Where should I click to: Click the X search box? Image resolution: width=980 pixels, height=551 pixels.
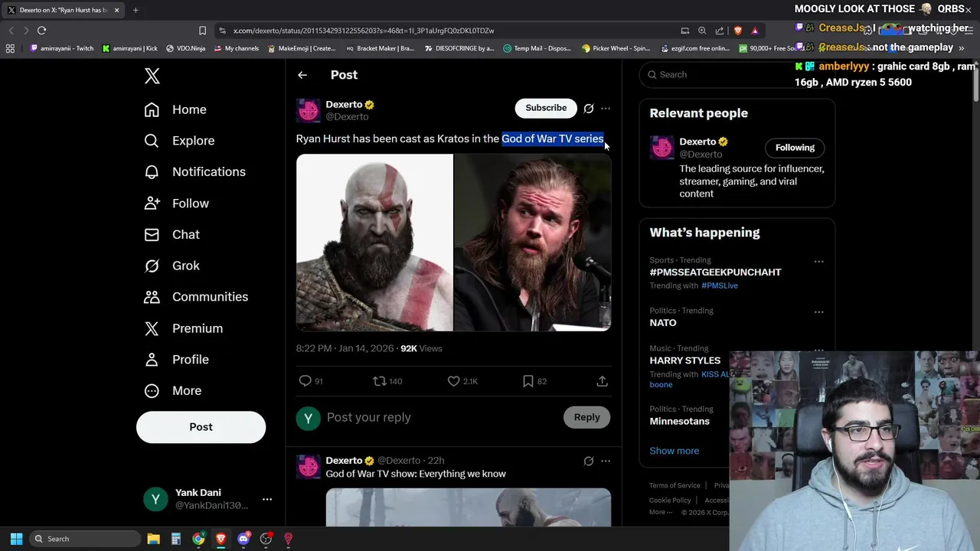(737, 74)
